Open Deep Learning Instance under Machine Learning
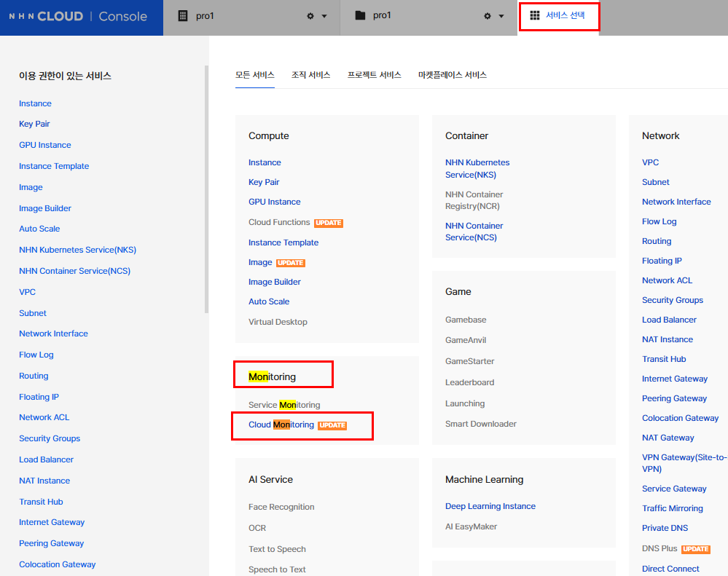The width and height of the screenshot is (728, 576). pyautogui.click(x=490, y=506)
